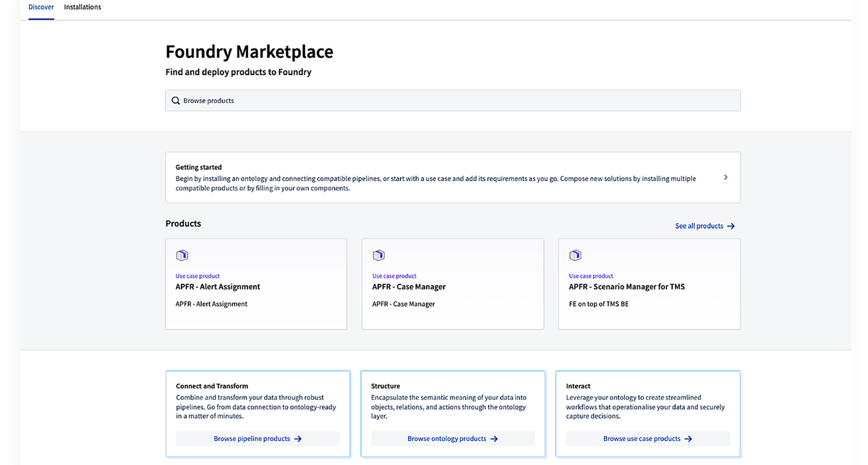Select the Structure card heading
Image resolution: width=868 pixels, height=465 pixels.
pyautogui.click(x=386, y=386)
